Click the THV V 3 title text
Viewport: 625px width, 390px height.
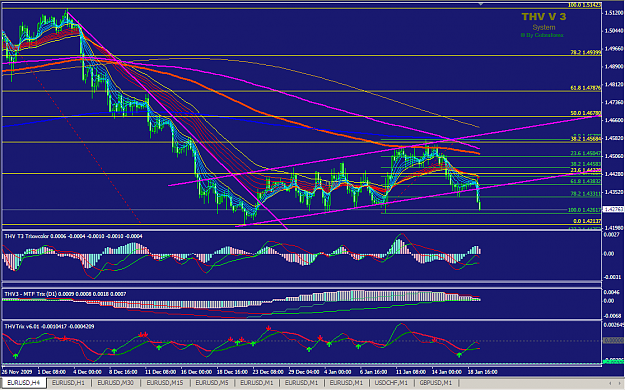pos(544,17)
